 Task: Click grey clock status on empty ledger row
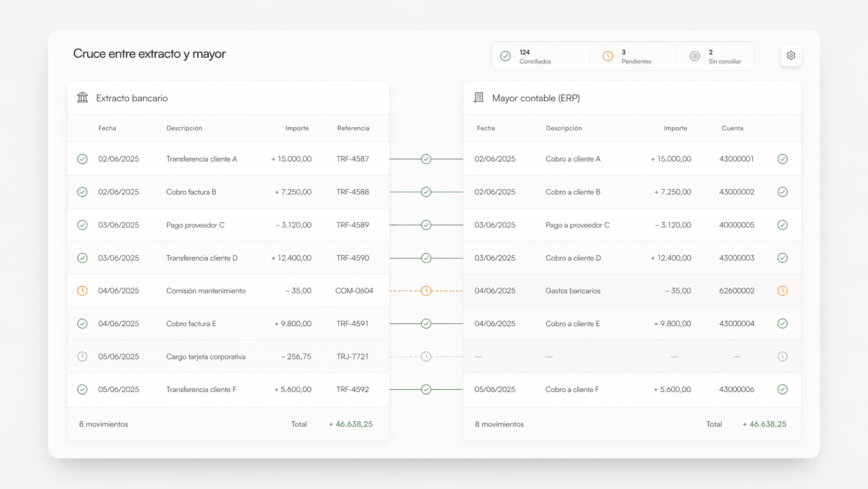[x=782, y=356]
